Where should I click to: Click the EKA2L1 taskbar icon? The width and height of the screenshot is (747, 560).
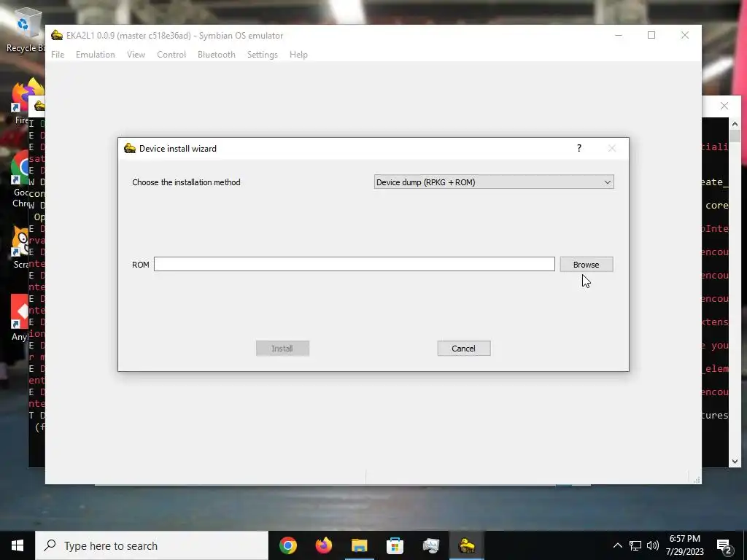(x=466, y=545)
